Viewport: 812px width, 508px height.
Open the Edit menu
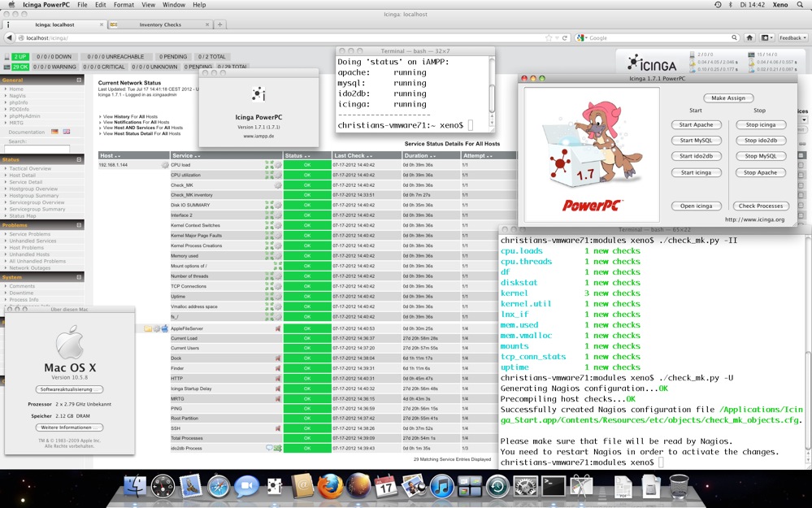click(x=101, y=5)
